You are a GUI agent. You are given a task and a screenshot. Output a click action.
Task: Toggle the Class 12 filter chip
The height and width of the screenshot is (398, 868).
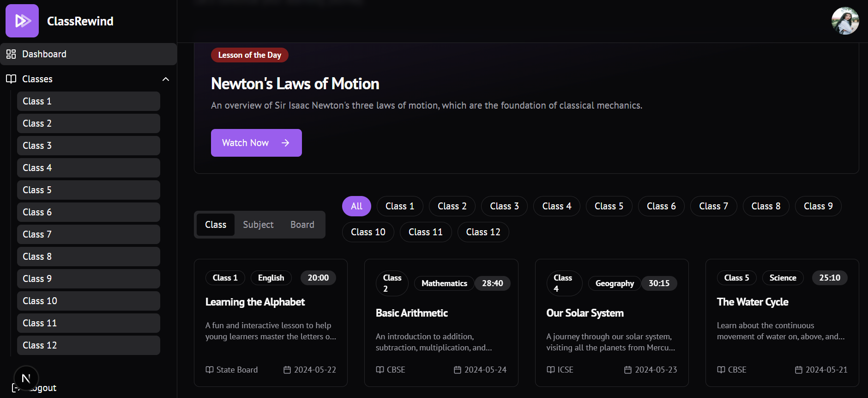tap(483, 232)
